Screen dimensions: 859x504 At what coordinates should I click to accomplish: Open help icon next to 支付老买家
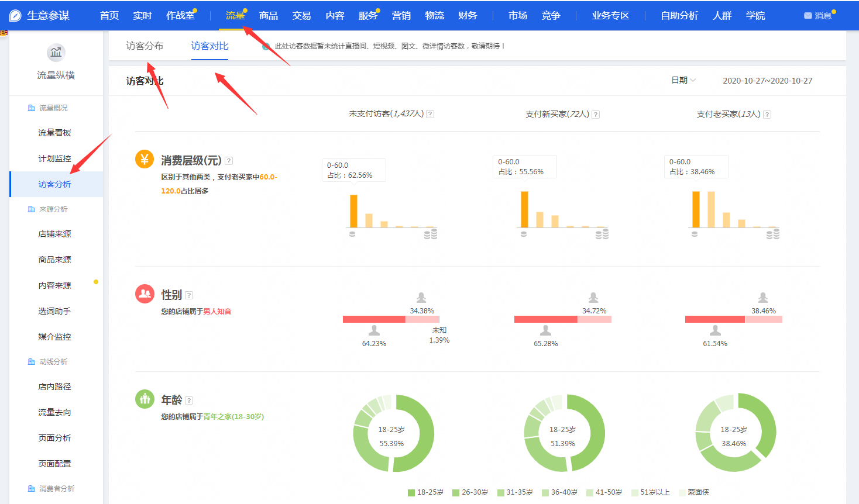(x=767, y=115)
